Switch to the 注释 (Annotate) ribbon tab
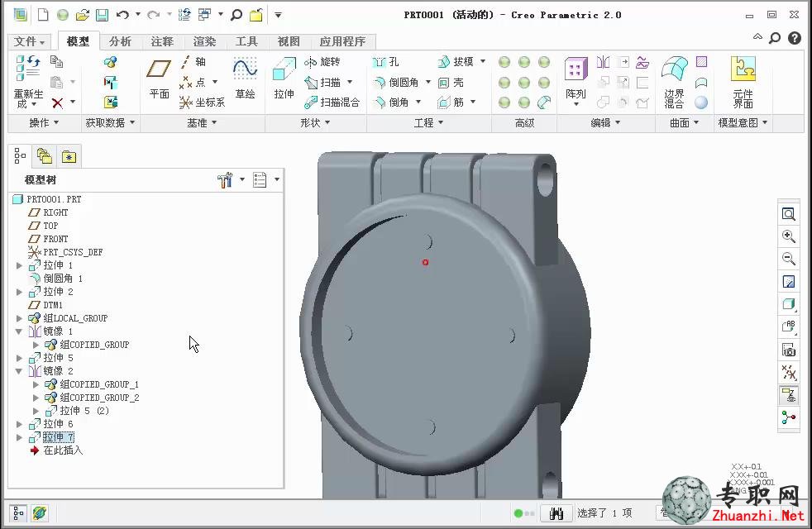The image size is (812, 529). pyautogui.click(x=162, y=41)
